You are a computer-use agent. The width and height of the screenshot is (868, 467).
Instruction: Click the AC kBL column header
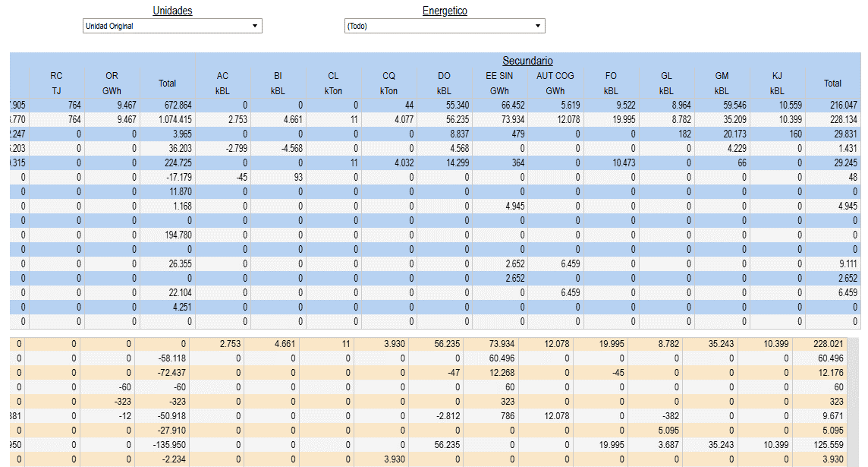pos(222,83)
